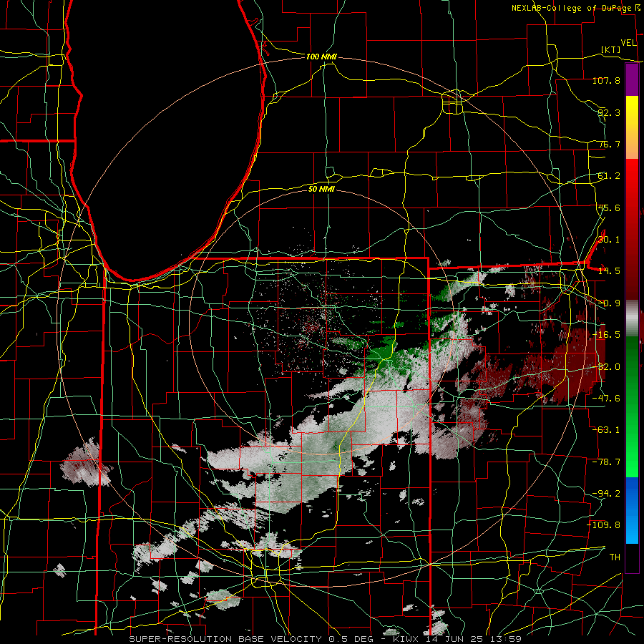Click the -109.8 velocity scale value
The width and height of the screenshot is (644, 644).
pyautogui.click(x=604, y=525)
